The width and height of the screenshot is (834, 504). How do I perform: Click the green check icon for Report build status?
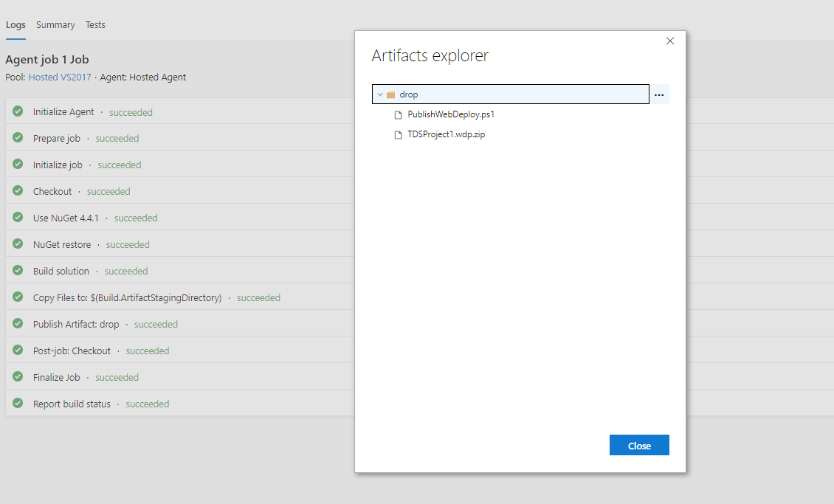[x=17, y=404]
